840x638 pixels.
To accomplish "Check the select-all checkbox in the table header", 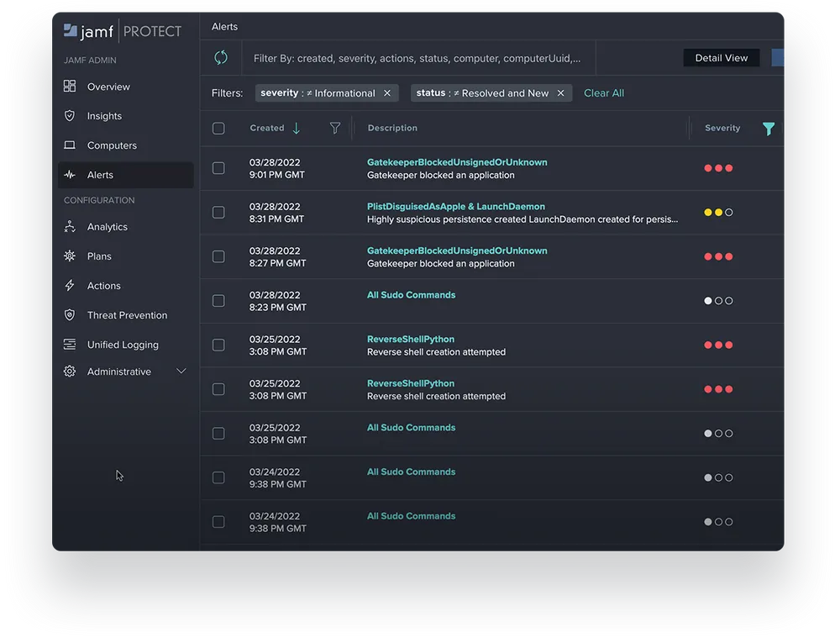I will [x=218, y=129].
